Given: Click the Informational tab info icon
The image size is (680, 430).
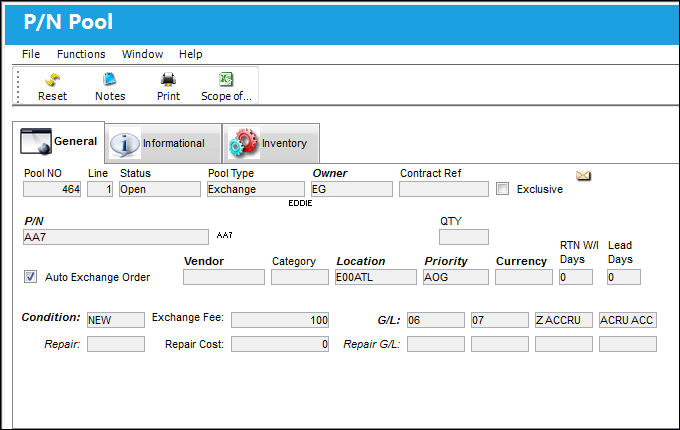Looking at the screenshot, I should pyautogui.click(x=124, y=143).
